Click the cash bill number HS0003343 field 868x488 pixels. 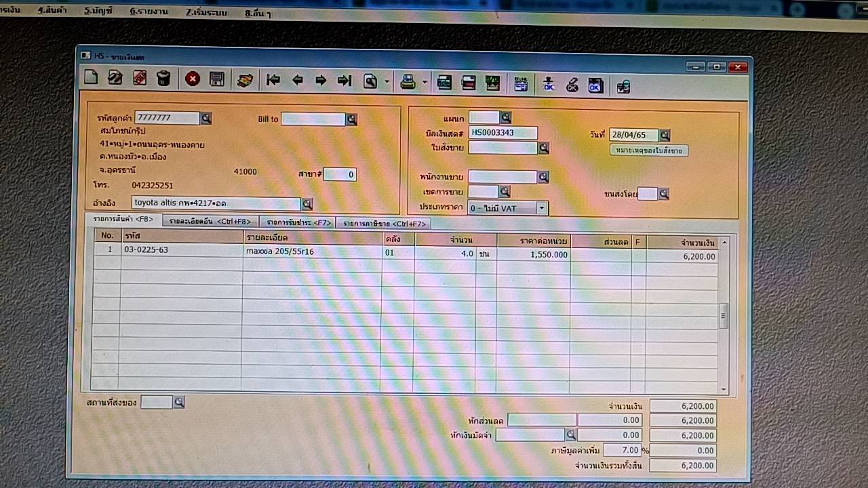[503, 132]
